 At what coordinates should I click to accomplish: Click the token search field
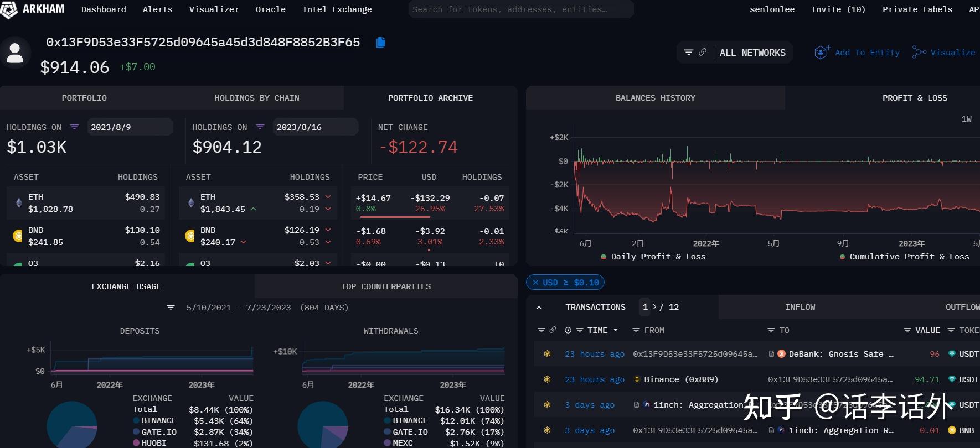click(520, 9)
